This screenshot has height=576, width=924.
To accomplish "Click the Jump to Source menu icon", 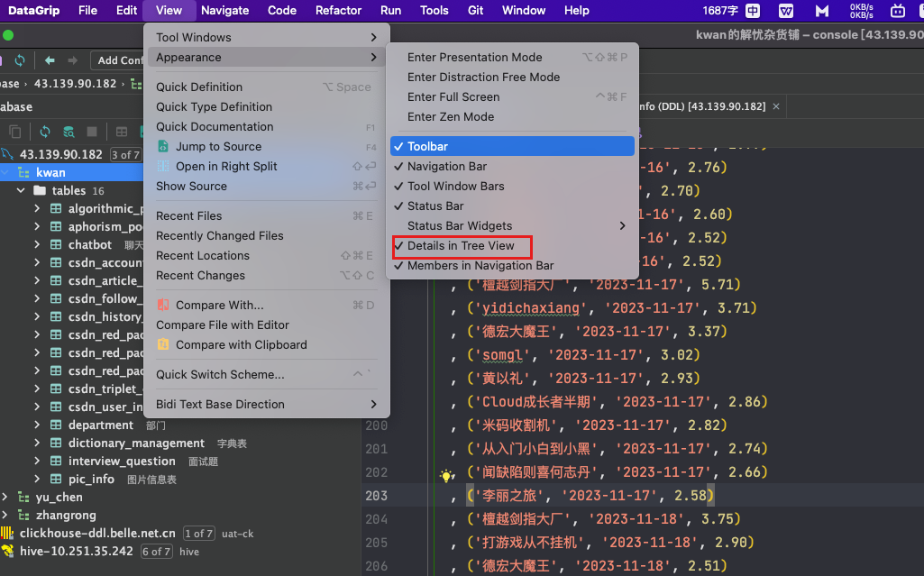I will [x=163, y=146].
